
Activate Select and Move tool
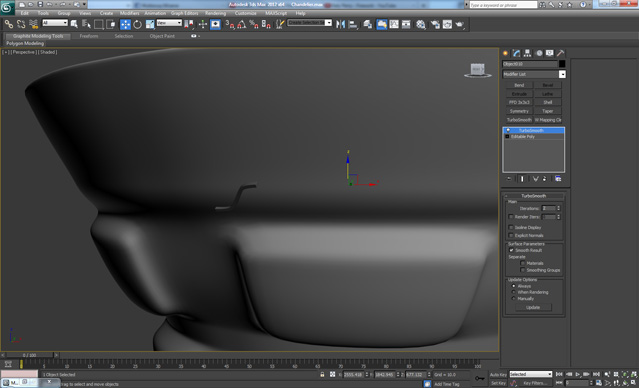[x=126, y=24]
